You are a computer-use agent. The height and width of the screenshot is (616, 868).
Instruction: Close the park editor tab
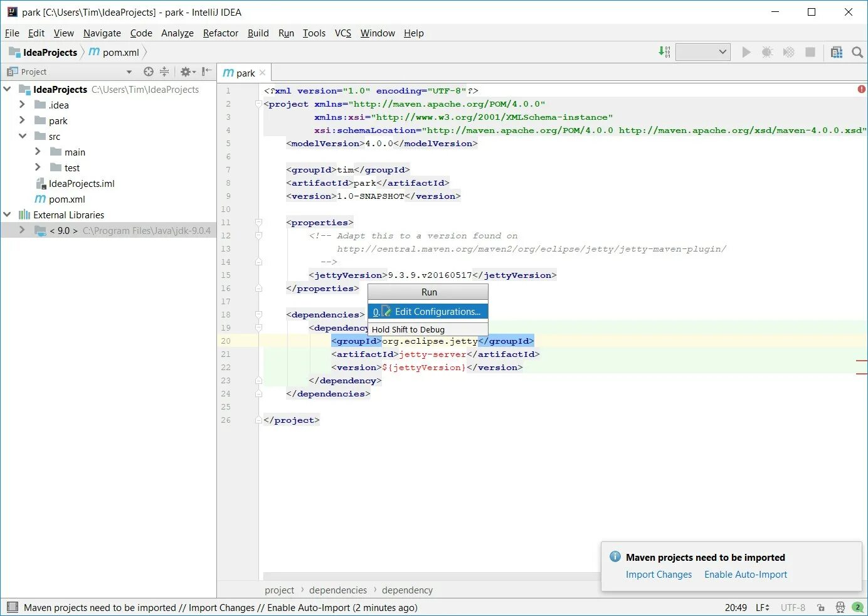coord(262,73)
